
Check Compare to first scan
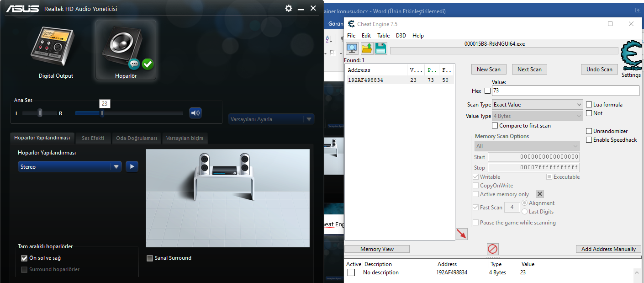pyautogui.click(x=495, y=126)
